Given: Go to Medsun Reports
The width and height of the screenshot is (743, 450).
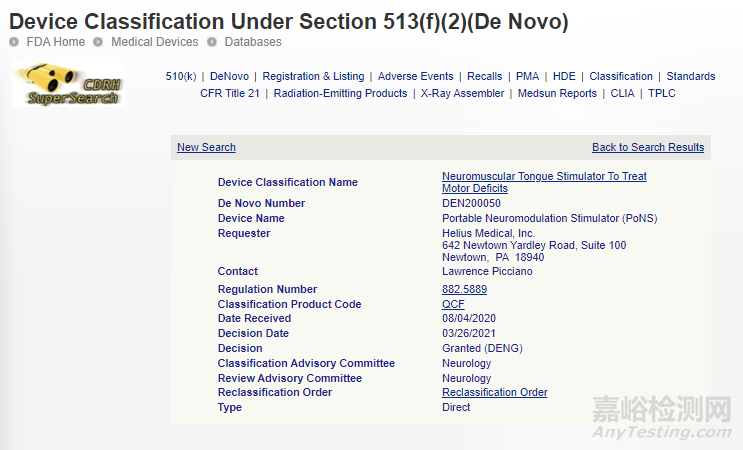Looking at the screenshot, I should click(x=557, y=93).
